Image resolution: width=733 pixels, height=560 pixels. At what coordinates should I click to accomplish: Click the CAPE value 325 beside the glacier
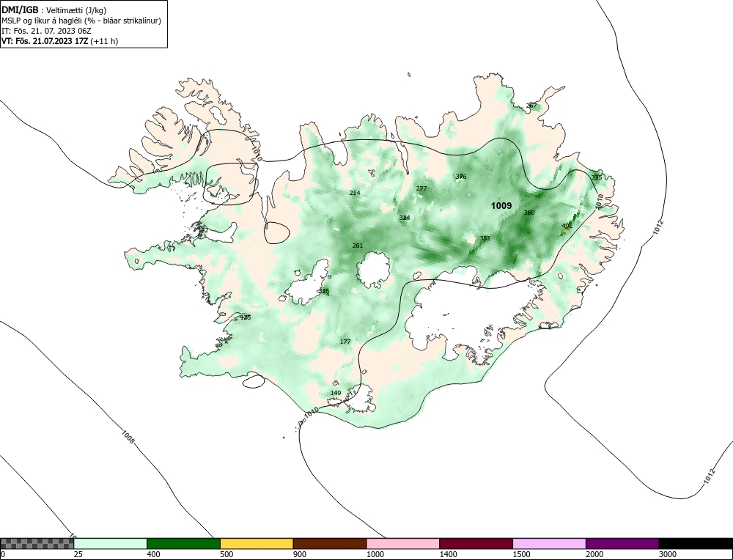point(323,291)
